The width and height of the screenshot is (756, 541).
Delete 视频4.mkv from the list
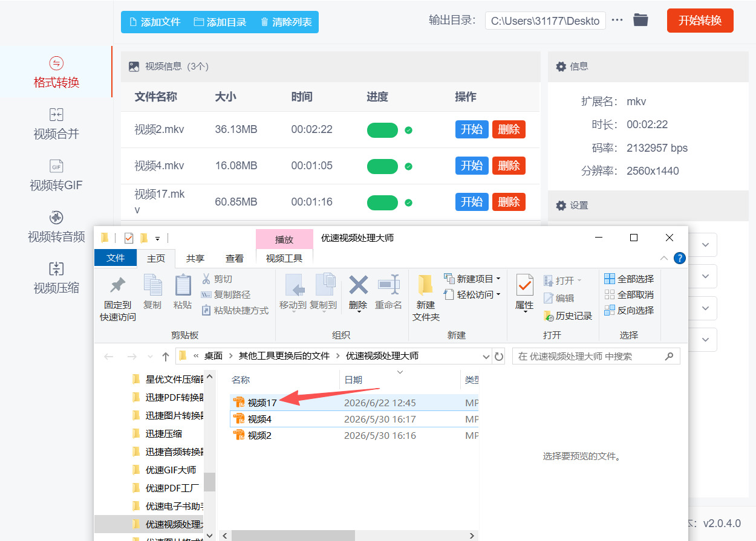[x=509, y=166]
